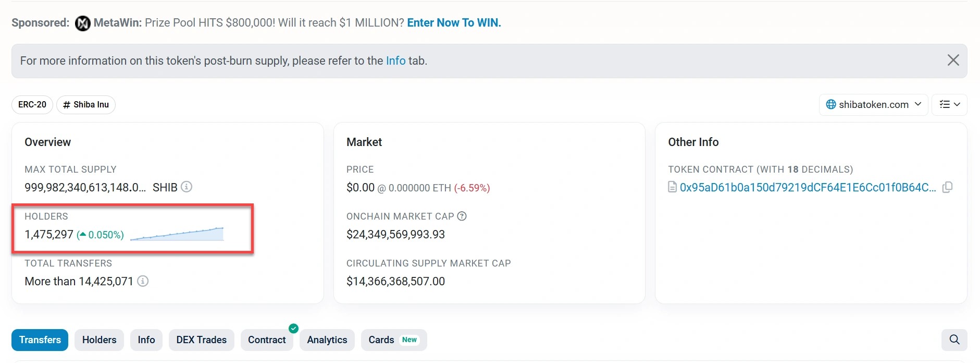Select the ERC-20 token tag
This screenshot has width=980, height=363.
pyautogui.click(x=32, y=104)
